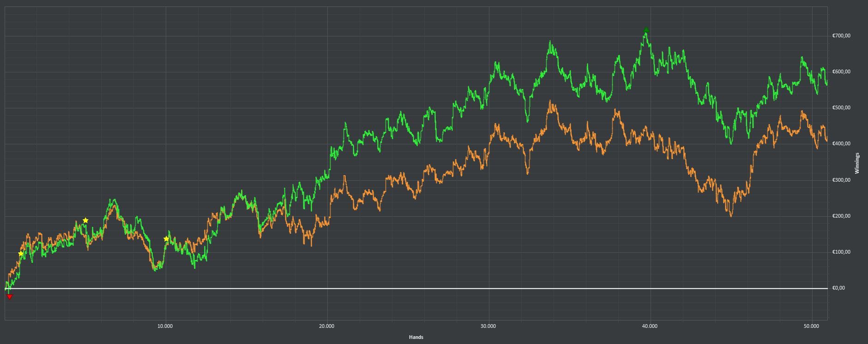Click the 10.000 hands axis tick label
This screenshot has width=868, height=344.
click(x=165, y=326)
